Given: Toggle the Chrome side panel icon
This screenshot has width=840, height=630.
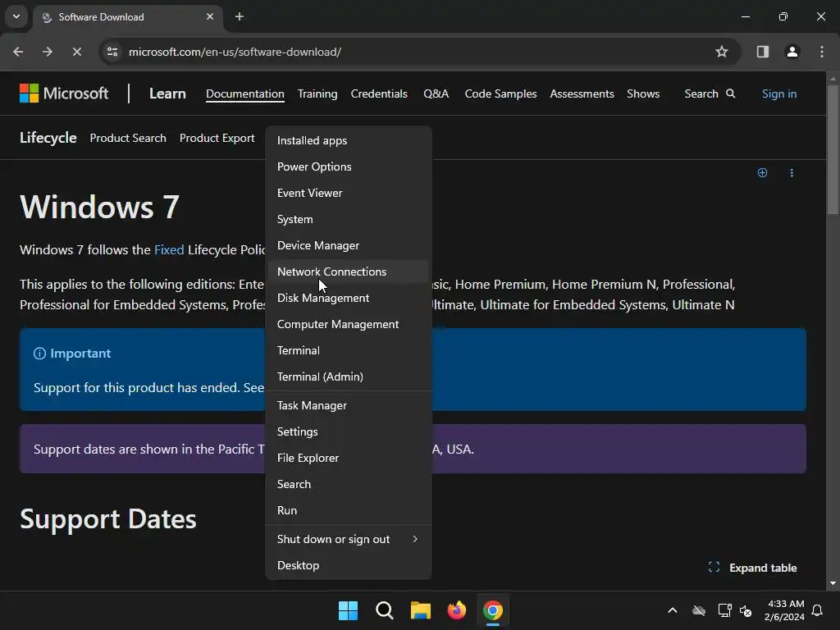Looking at the screenshot, I should pyautogui.click(x=762, y=52).
